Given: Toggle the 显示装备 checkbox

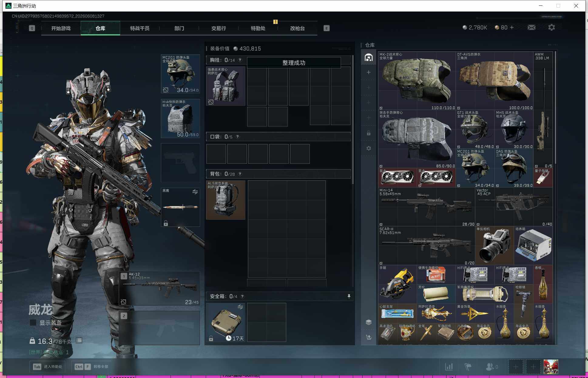Looking at the screenshot, I should 33,323.
